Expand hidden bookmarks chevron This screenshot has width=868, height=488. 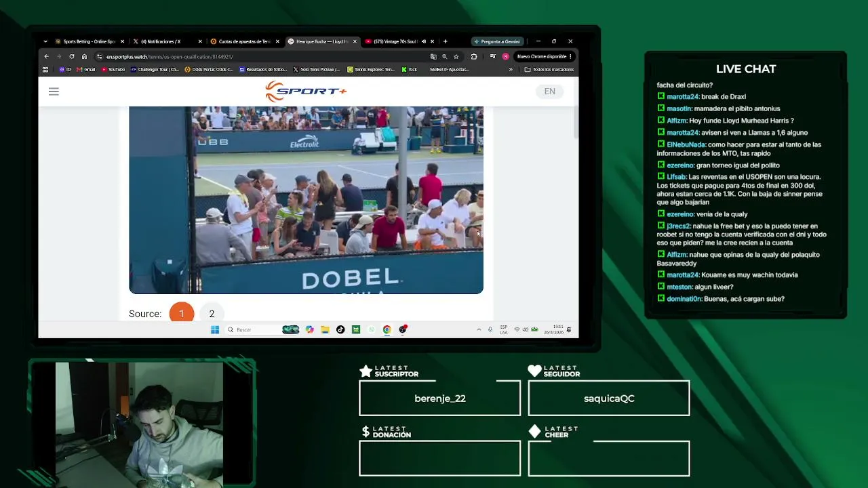[511, 69]
